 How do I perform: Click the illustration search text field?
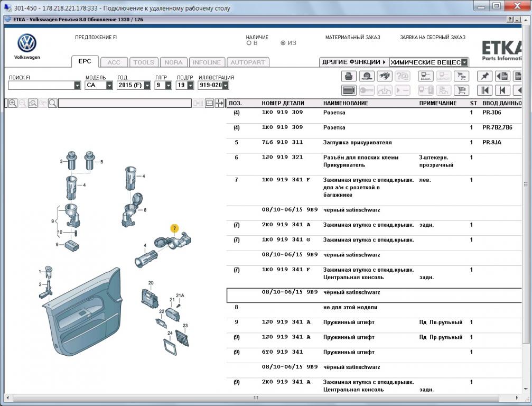pos(125,103)
